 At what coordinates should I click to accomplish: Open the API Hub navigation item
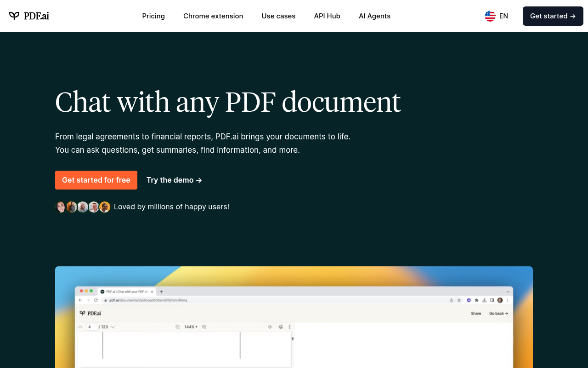[327, 16]
